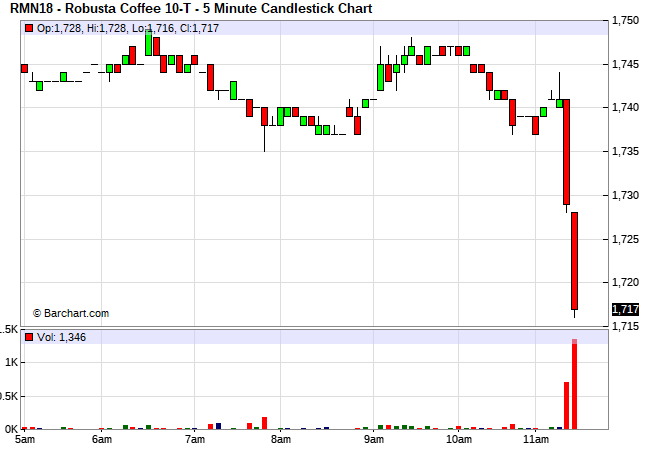The width and height of the screenshot is (650, 470).
Task: Click the 10am time axis label
Action: 458,439
